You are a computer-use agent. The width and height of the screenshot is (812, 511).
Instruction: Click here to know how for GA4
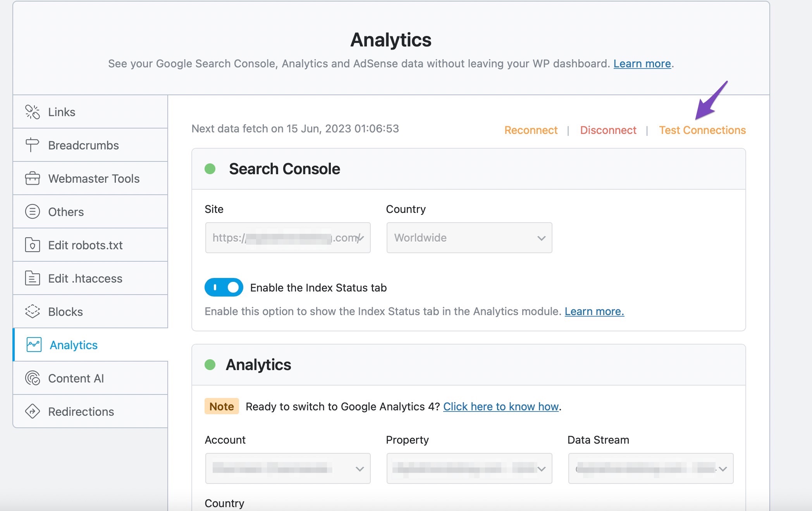click(x=501, y=406)
